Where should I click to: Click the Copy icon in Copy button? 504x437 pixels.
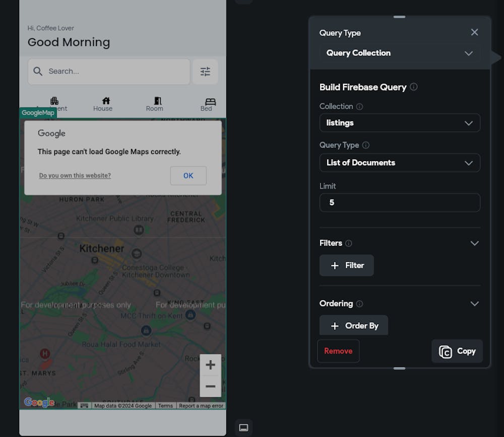point(446,351)
